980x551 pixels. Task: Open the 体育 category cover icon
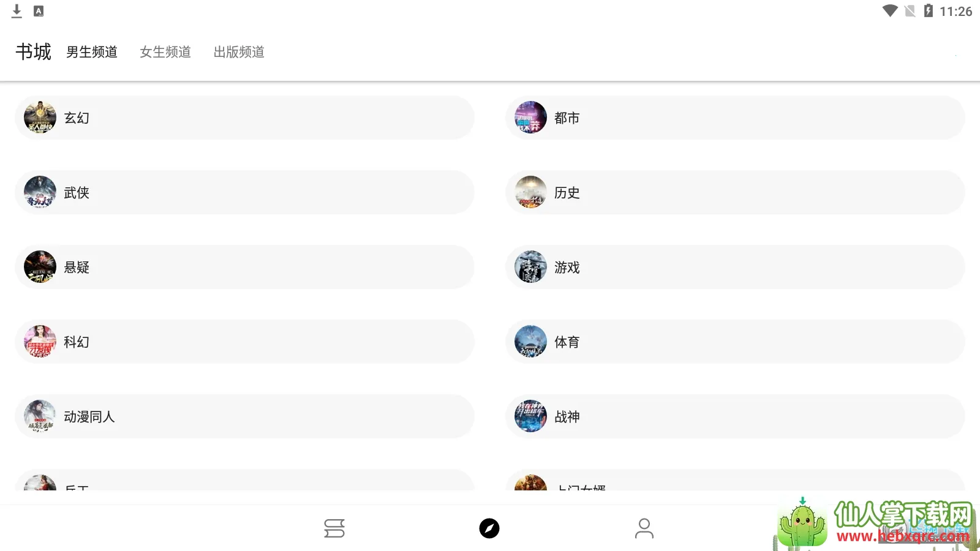pos(530,342)
